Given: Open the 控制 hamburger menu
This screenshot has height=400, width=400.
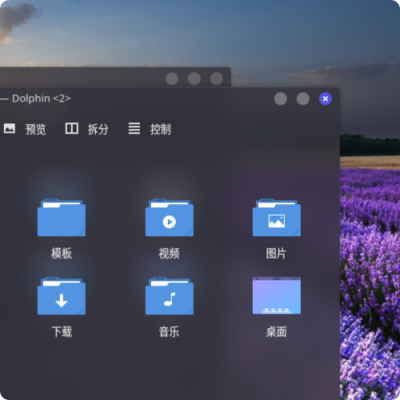Looking at the screenshot, I should 150,129.
